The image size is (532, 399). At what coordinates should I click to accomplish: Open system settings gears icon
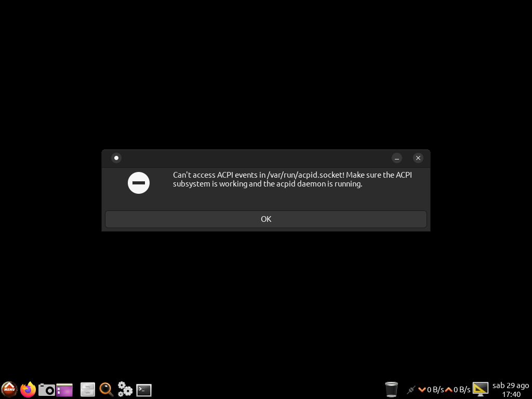click(125, 389)
